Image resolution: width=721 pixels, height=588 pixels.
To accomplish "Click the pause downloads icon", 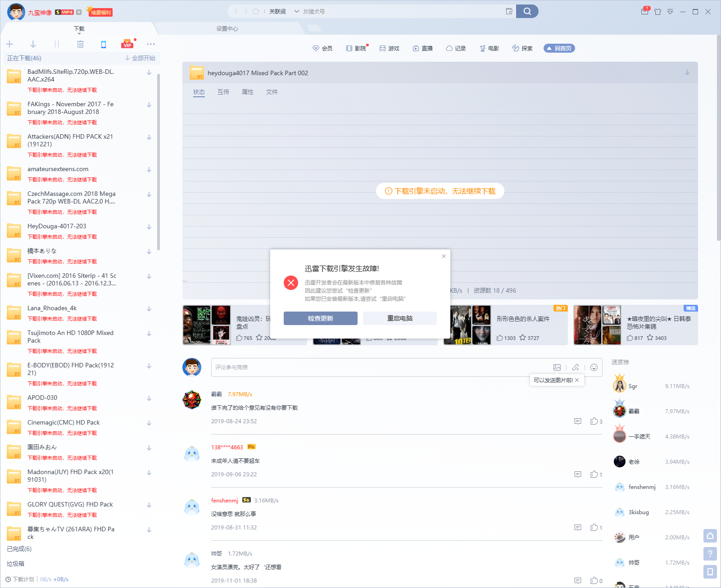I will click(57, 44).
